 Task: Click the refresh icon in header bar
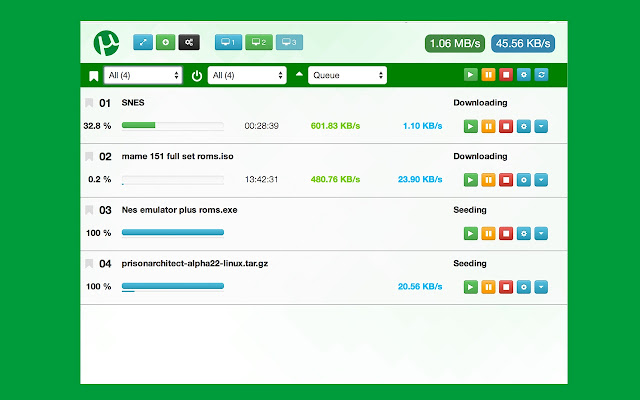(541, 75)
